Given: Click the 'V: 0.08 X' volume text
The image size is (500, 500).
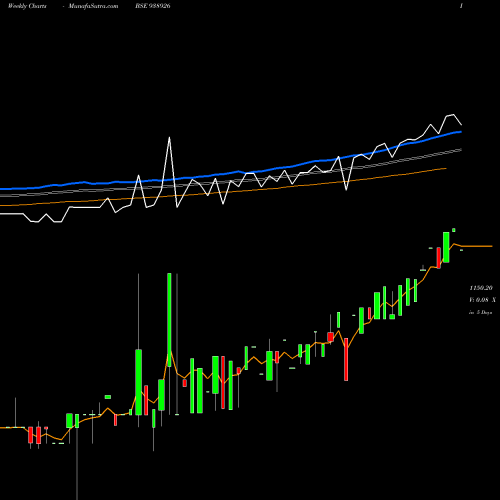Looking at the screenshot, I should click(482, 300).
